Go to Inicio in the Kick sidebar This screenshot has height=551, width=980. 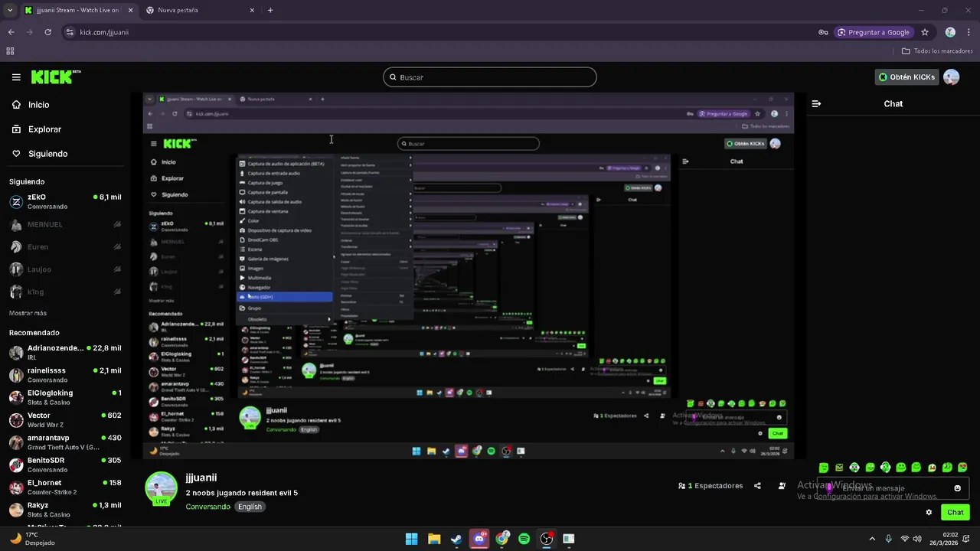(x=38, y=105)
